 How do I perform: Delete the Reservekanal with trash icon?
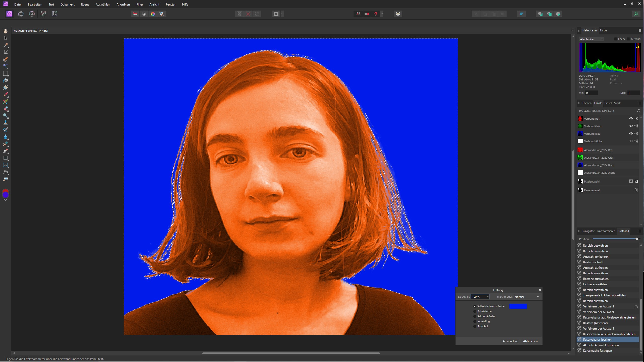tap(636, 190)
